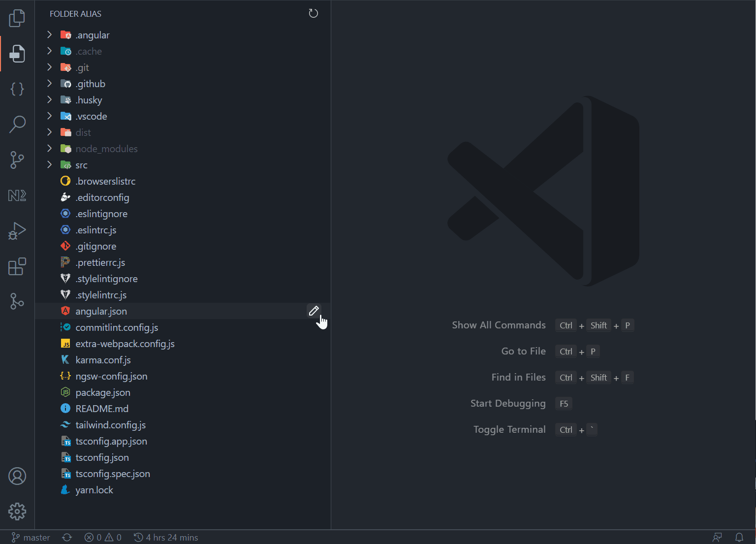Click the FOLDER ALIAS panel title

click(75, 14)
